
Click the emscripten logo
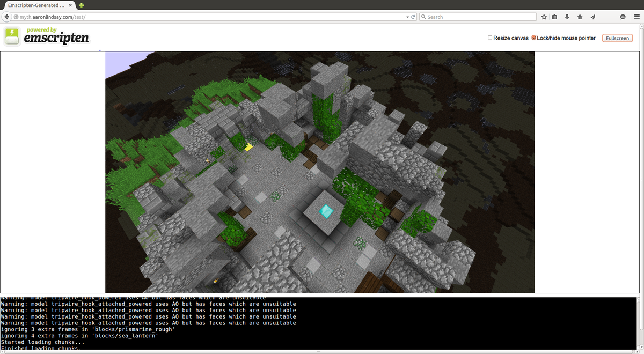click(46, 36)
